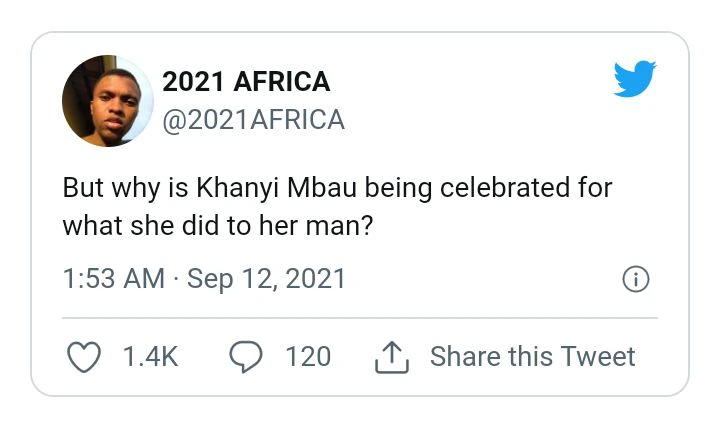
Task: Click the divider line above the action row
Action: [x=360, y=317]
